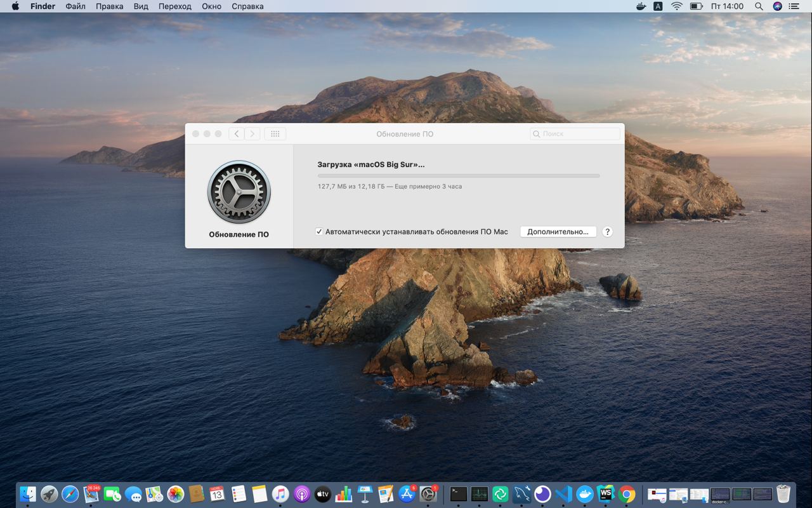The height and width of the screenshot is (508, 812).
Task: Open System Preferences gear in Dock
Action: 428,494
